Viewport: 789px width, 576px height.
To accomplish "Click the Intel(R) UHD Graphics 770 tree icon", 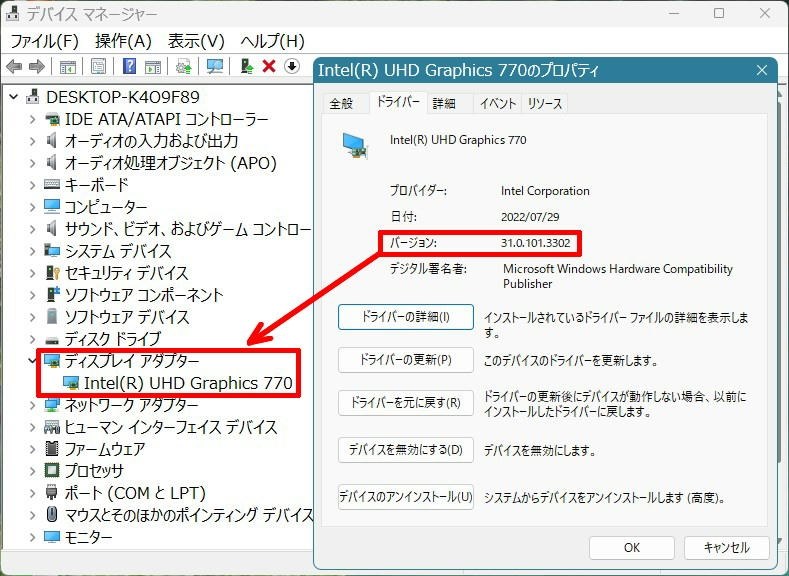I will [71, 383].
